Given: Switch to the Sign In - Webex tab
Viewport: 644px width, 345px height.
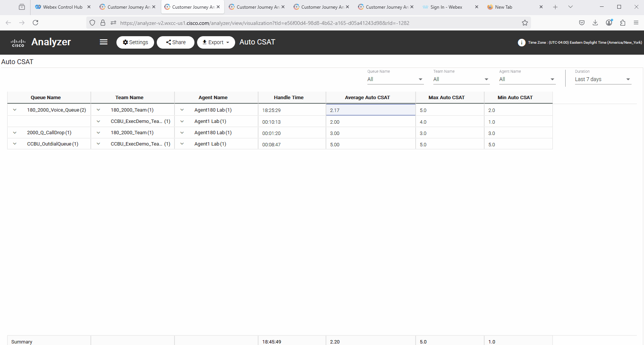Looking at the screenshot, I should coord(446,7).
